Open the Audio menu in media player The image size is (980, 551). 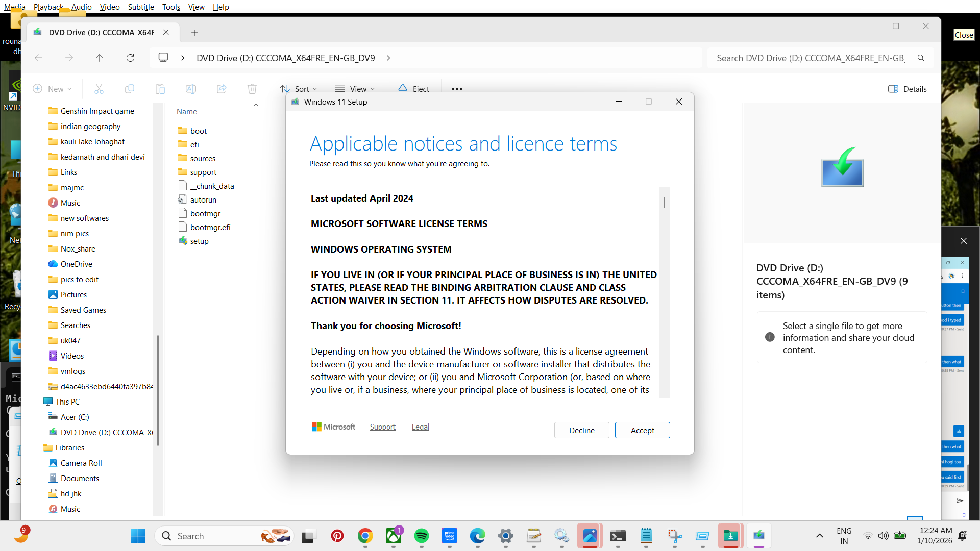tap(82, 7)
